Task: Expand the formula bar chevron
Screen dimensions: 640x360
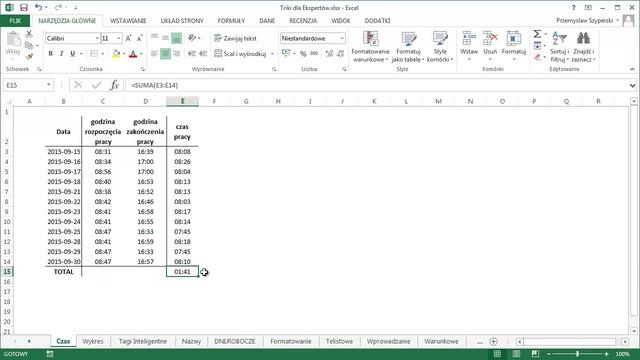Action: (633, 85)
